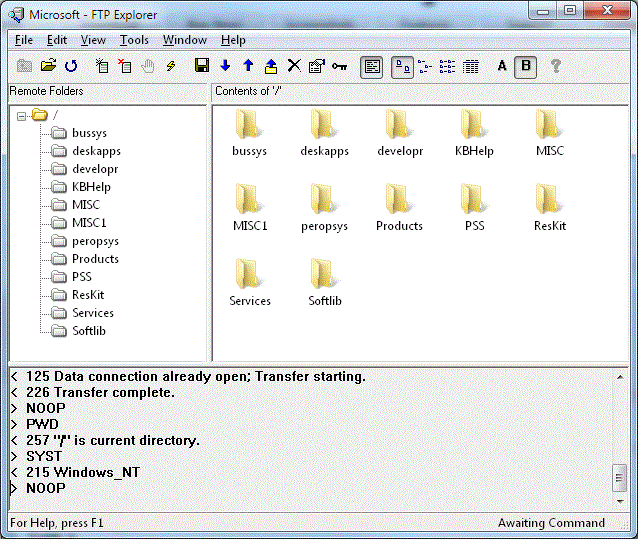Click log pane scroll up arrow
Image resolution: width=638 pixels, height=539 pixels.
(x=620, y=377)
